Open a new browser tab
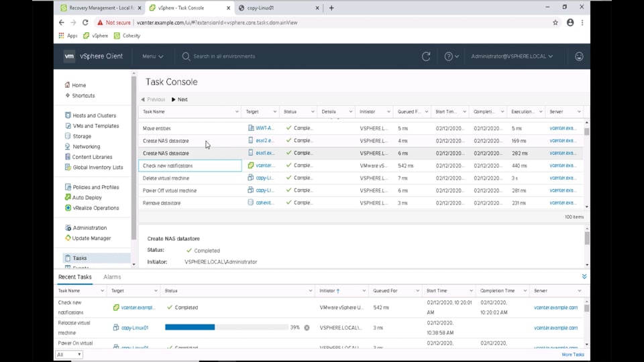644x362 pixels. (331, 8)
